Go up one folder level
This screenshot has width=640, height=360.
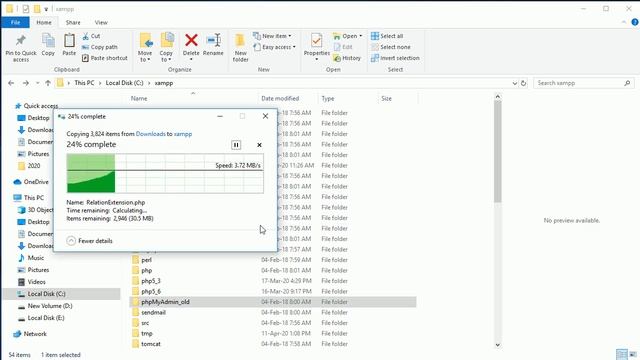click(x=48, y=83)
